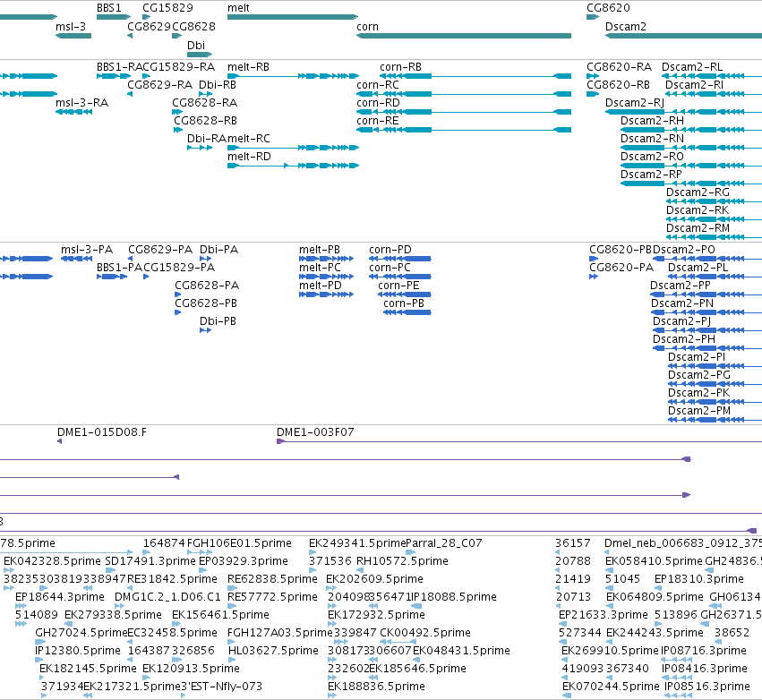Select the CG15829 gene label
The image size is (762, 700).
[167, 8]
